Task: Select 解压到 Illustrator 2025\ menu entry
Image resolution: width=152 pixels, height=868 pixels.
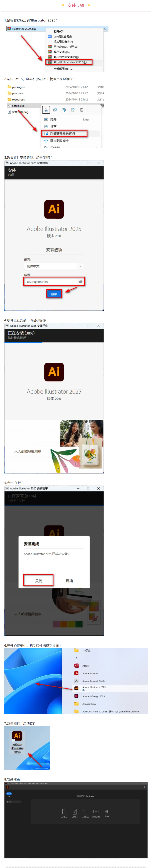Action: (x=69, y=62)
